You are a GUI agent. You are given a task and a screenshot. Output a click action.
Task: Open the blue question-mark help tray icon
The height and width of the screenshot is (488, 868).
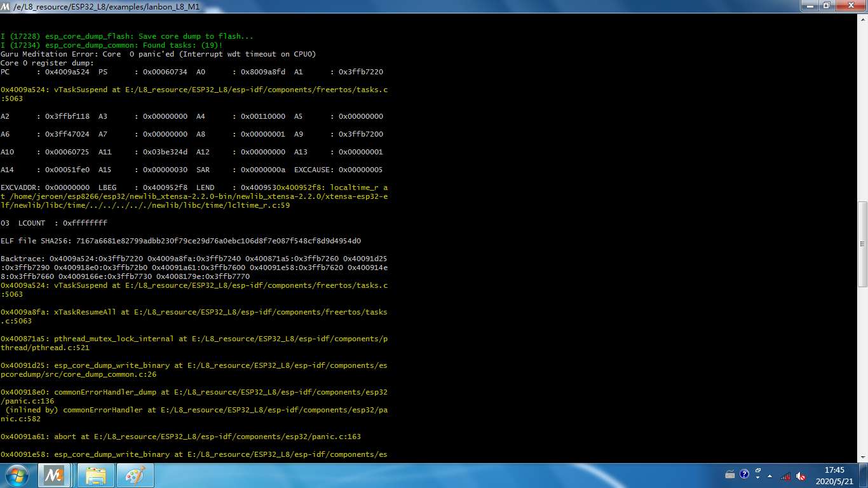point(743,475)
